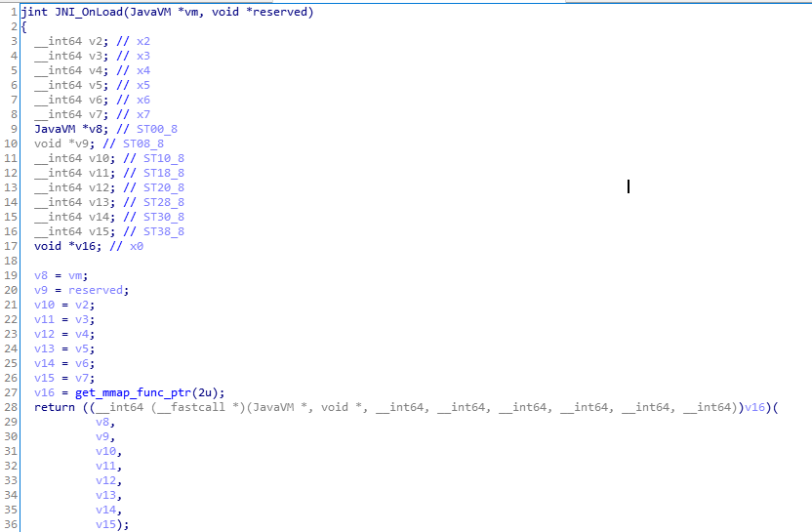The image size is (812, 532).
Task: Click the 'ST00_8' stack comment
Action: (x=157, y=129)
